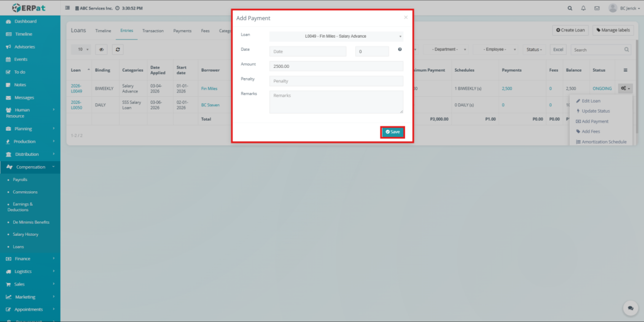Open the search magnifier in top bar
Screen dimensions: 644x322
coord(570,8)
